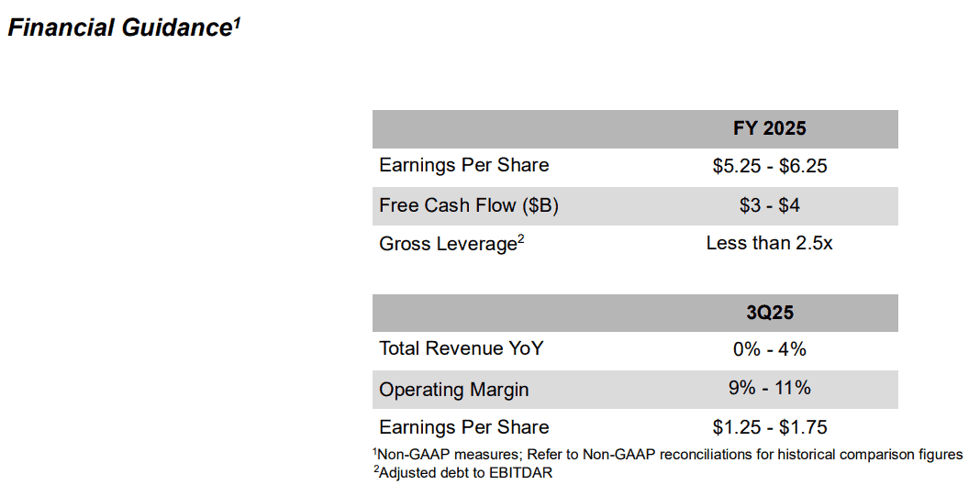
Task: Click the Non-GAAP measures footnote text
Action: (667, 455)
